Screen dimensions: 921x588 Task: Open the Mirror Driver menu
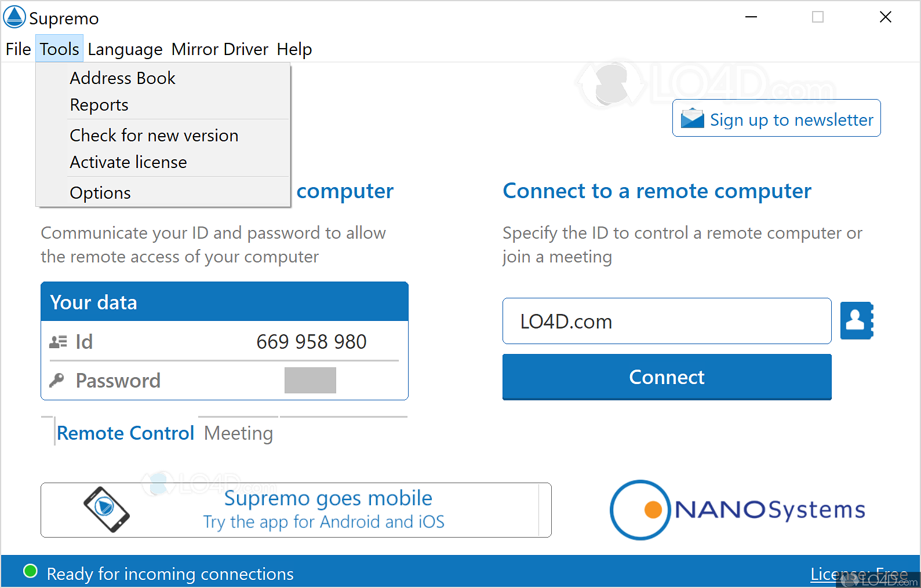click(x=220, y=49)
